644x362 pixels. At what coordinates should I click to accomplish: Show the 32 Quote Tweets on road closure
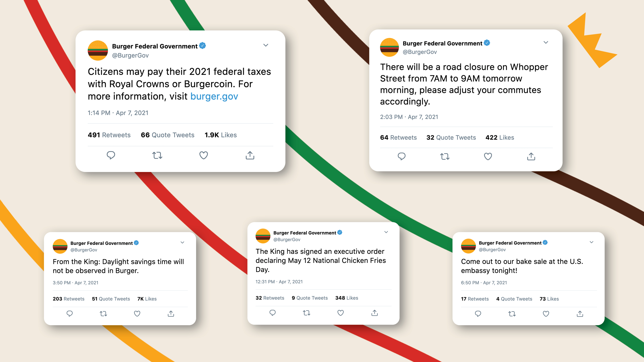point(451,137)
